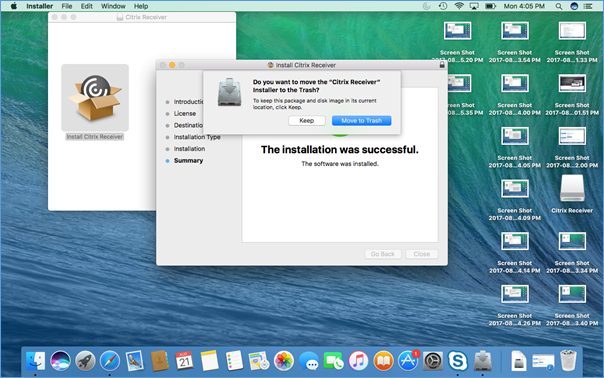Open Time Machine menu bar icon

coord(443,6)
